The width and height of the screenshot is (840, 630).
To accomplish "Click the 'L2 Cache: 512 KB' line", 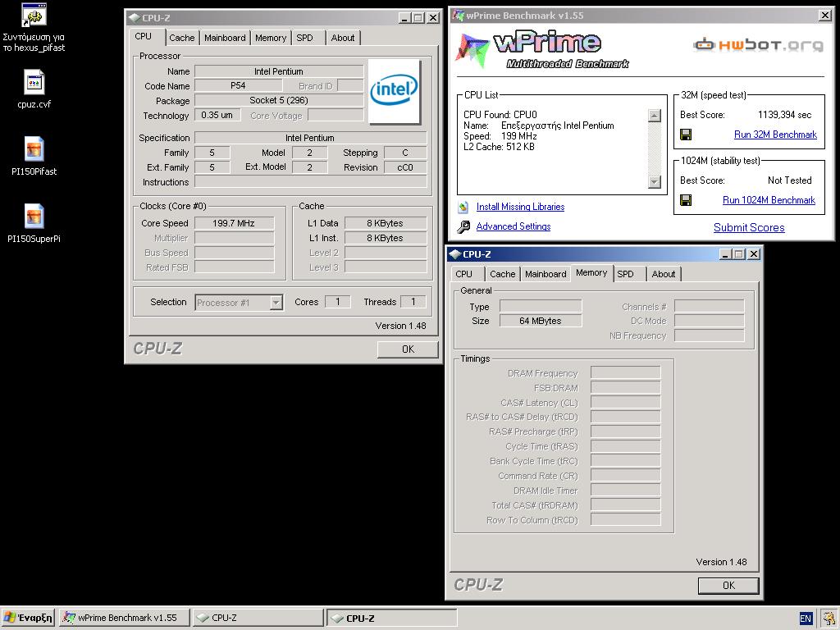I will pos(499,147).
